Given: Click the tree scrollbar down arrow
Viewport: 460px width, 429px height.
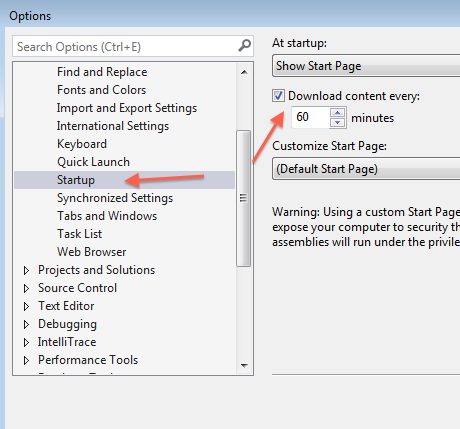Looking at the screenshot, I should pos(244,366).
